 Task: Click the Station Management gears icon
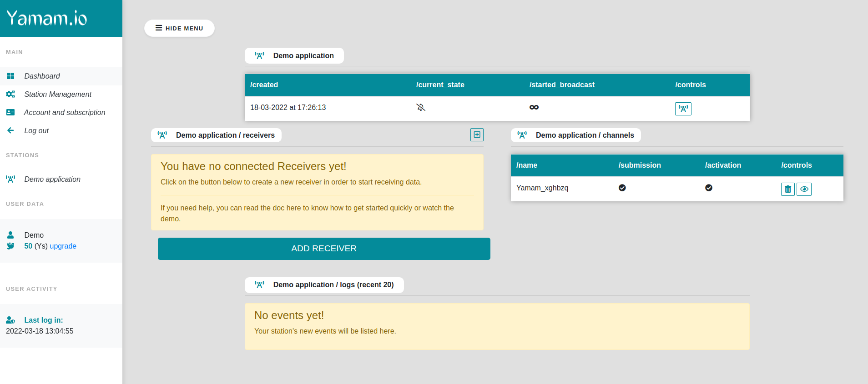click(10, 94)
